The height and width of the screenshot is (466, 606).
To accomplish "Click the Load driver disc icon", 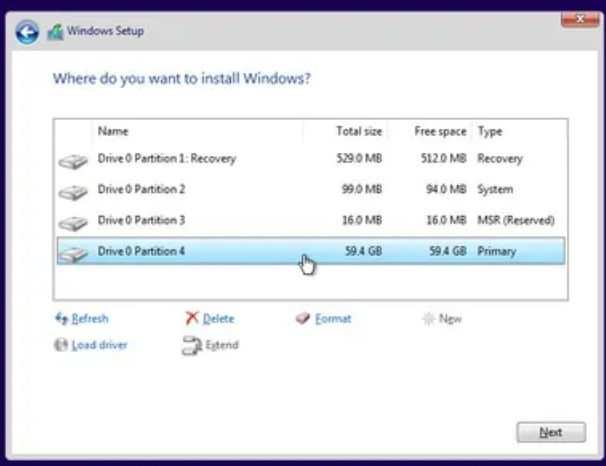I will (61, 345).
